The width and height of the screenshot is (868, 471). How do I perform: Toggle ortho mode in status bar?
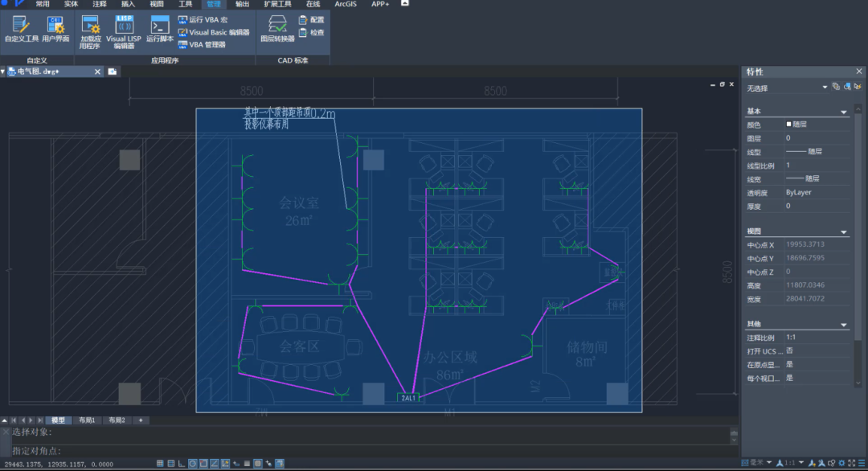pyautogui.click(x=182, y=463)
